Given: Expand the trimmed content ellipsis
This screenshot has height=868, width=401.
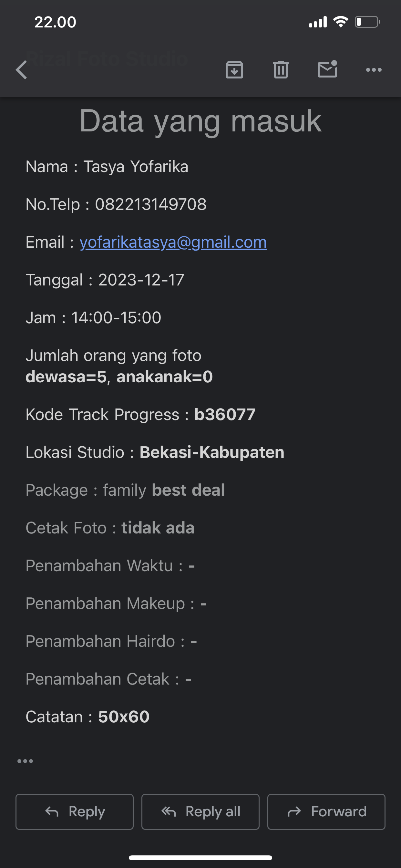Looking at the screenshot, I should click(x=25, y=761).
